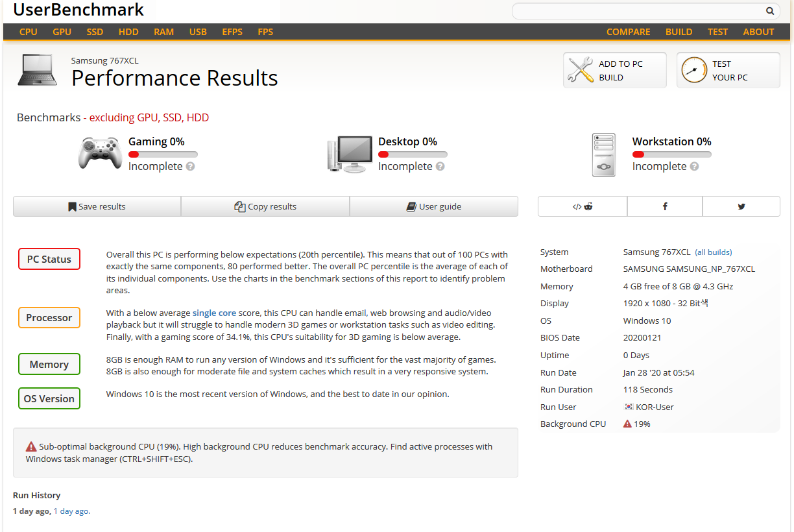
Task: Click the desktop monitor icon
Action: point(349,154)
